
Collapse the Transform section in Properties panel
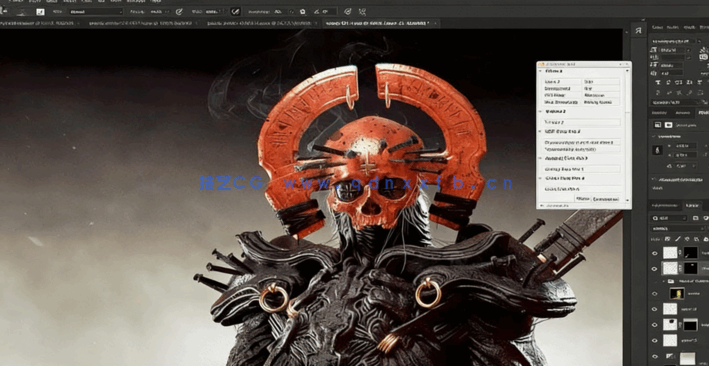pos(655,136)
